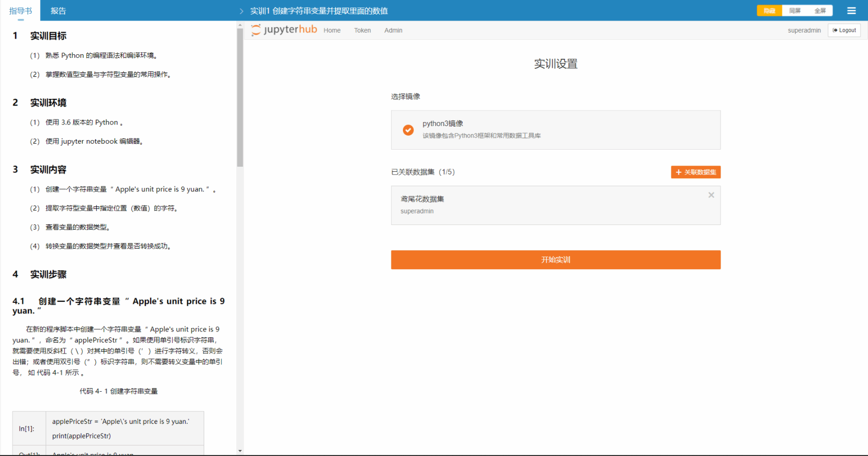The height and width of the screenshot is (456, 868).
Task: Go to the Home page in JupyterHub
Action: [332, 30]
